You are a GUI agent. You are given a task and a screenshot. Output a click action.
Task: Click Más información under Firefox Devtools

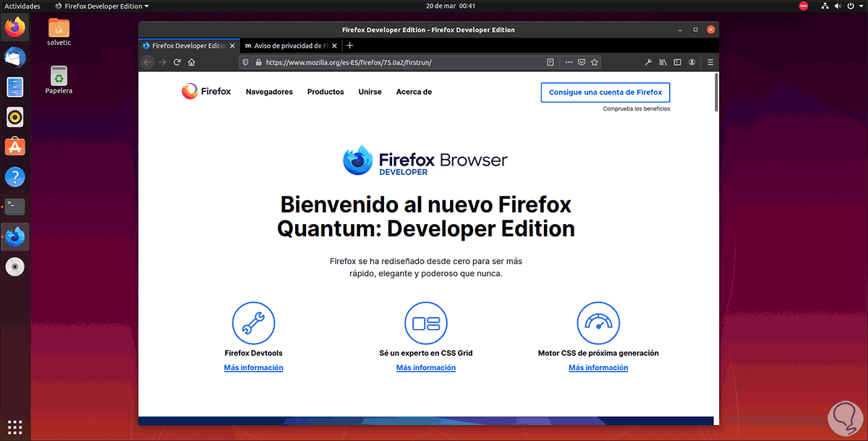tap(253, 367)
